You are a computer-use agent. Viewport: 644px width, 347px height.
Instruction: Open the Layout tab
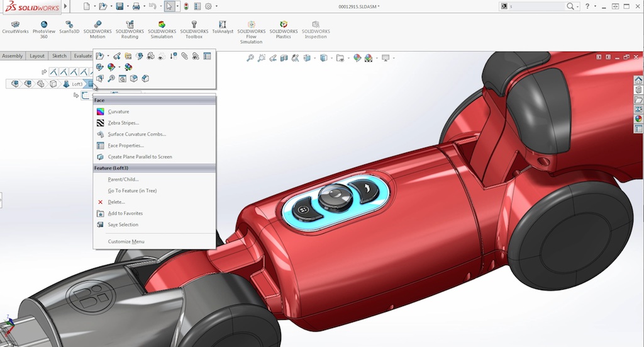[x=37, y=56]
